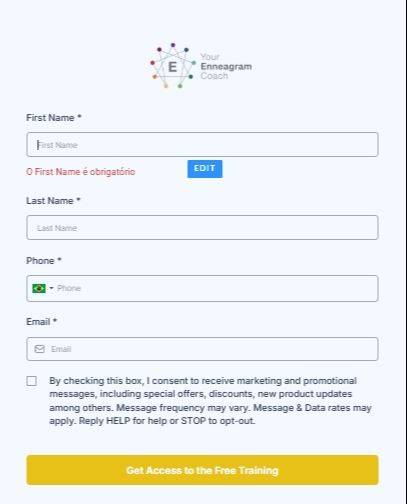407x504 pixels.
Task: Click the red 'O First Name é obrigatório' error
Action: coord(81,172)
